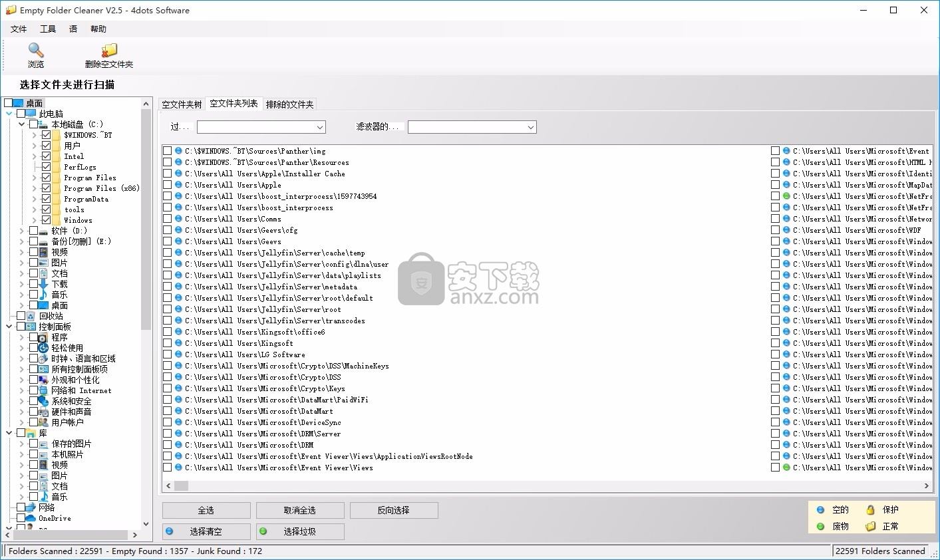
Task: Click the 删除空文件夹 folder delete icon
Action: pos(109,51)
